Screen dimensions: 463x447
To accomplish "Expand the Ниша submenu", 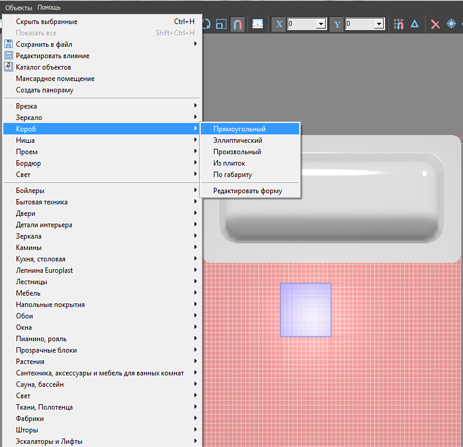I will (102, 140).
